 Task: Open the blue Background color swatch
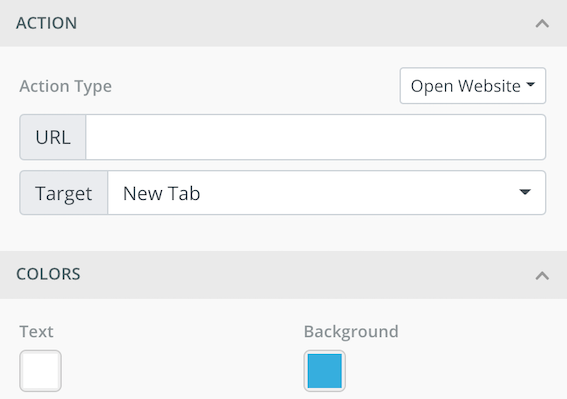(325, 371)
